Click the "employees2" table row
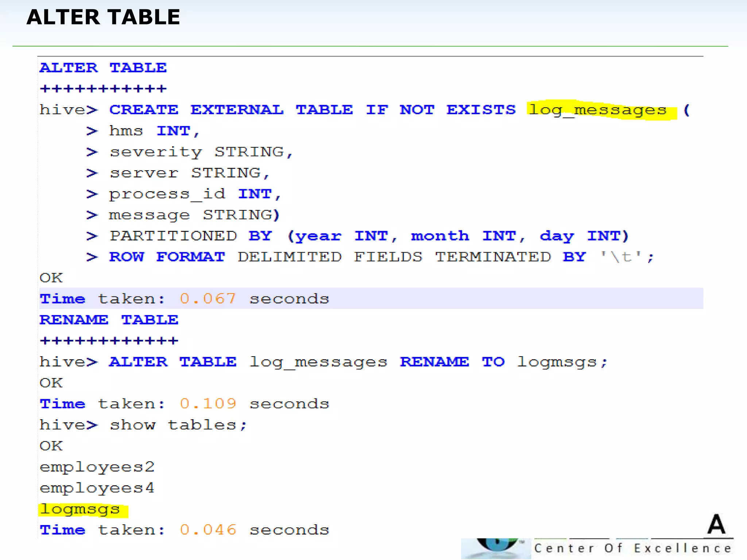 (97, 467)
